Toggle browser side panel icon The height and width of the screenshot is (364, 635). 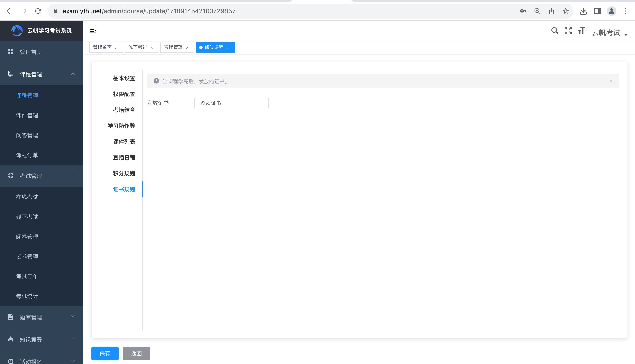click(x=597, y=11)
